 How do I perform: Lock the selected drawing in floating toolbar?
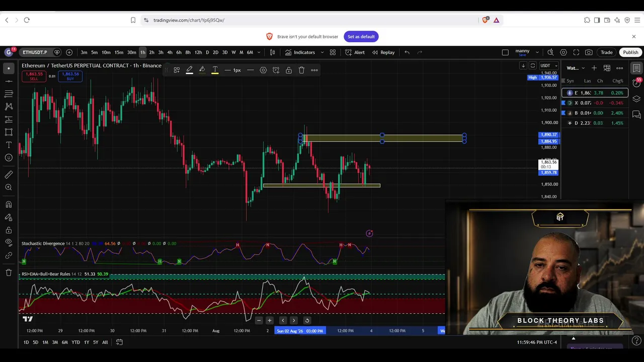click(289, 70)
